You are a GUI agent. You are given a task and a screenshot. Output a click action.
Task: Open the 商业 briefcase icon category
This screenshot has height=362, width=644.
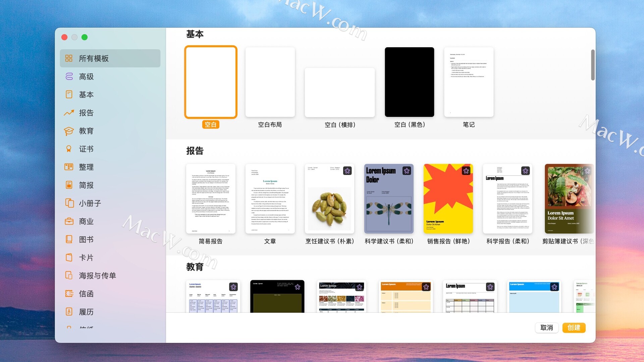click(69, 221)
